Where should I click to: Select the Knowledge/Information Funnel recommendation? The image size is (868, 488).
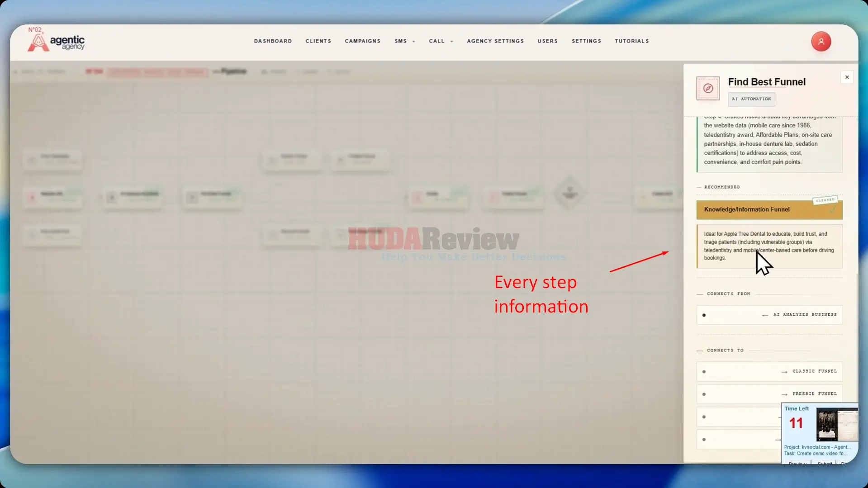tap(769, 210)
